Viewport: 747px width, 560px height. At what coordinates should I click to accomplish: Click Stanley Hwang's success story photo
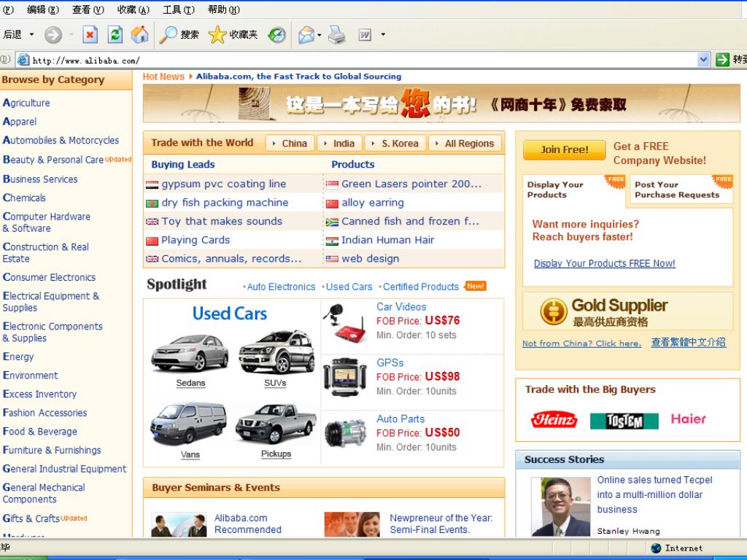(561, 507)
